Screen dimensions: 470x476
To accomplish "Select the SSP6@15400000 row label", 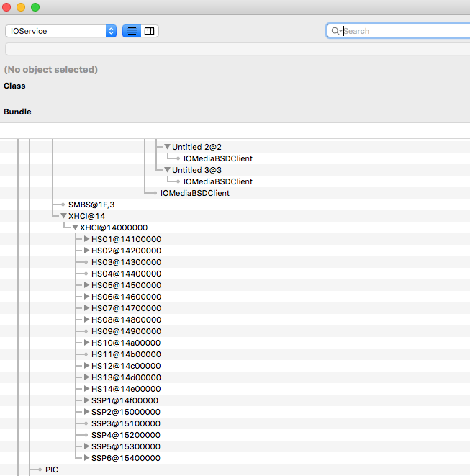I will pyautogui.click(x=126, y=459).
